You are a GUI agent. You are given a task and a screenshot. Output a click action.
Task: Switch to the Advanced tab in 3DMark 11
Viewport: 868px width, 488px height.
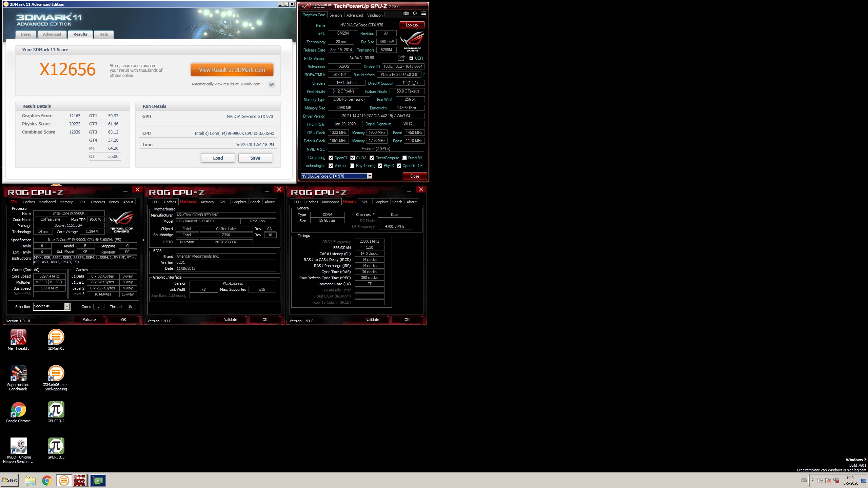tap(52, 34)
